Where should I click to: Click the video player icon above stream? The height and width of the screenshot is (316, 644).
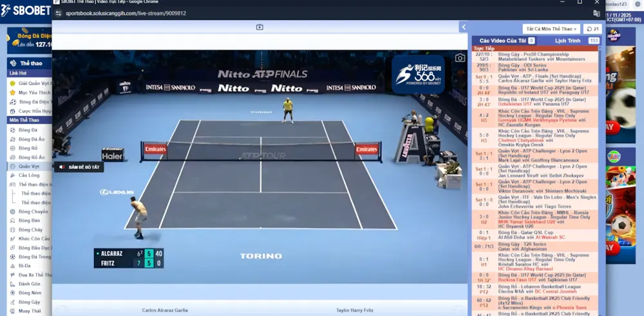260,27
